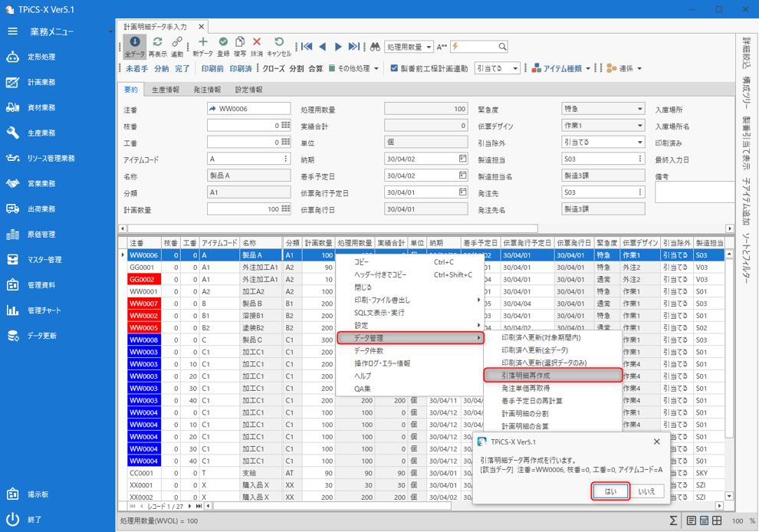Toggle 製番前工程計画連動 checkbox
The image size is (759, 532).
pos(394,68)
